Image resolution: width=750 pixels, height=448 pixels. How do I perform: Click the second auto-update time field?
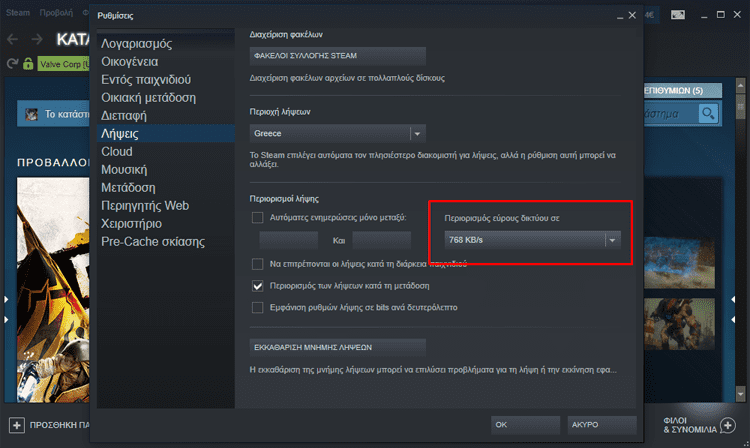382,240
